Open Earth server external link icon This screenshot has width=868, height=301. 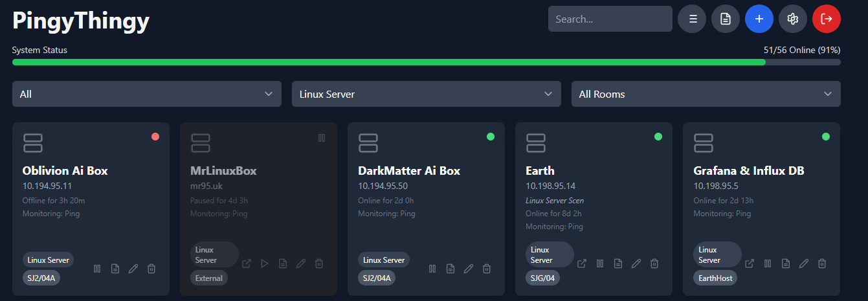click(582, 263)
